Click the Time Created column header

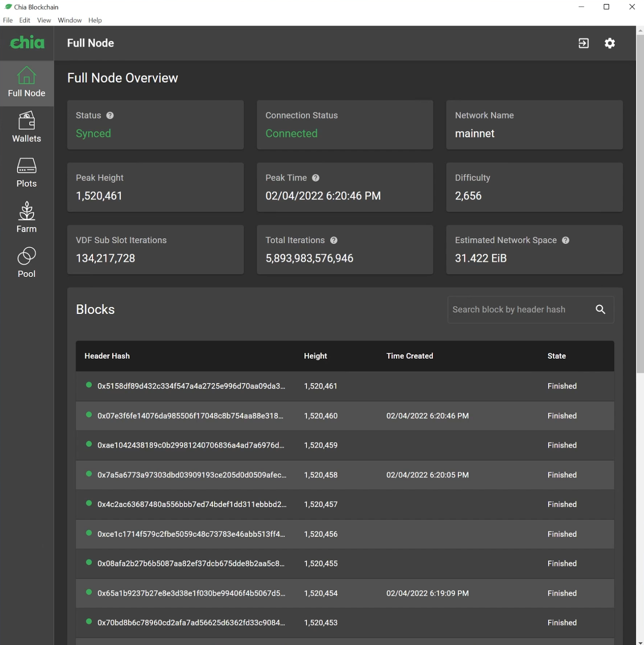pos(409,356)
